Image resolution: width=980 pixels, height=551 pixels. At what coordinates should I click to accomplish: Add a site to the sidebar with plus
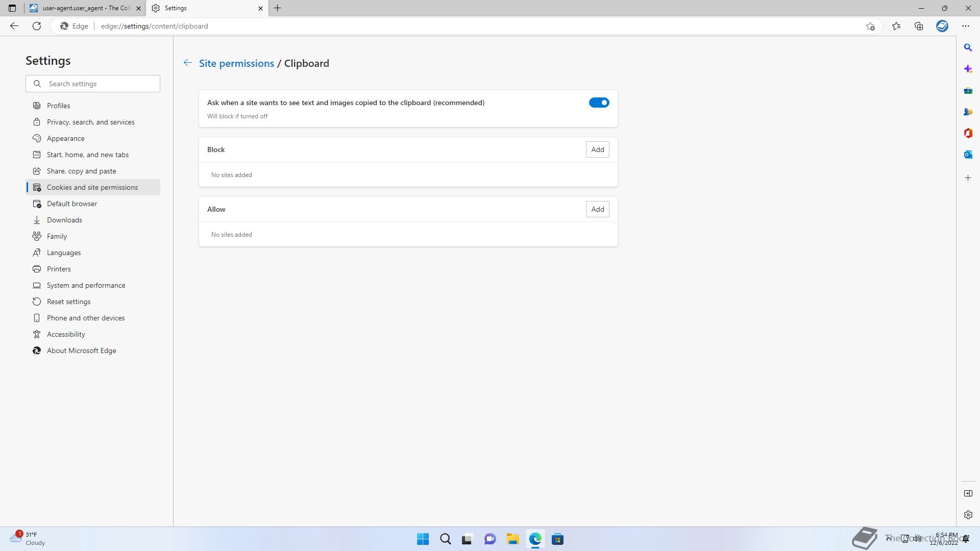click(968, 178)
